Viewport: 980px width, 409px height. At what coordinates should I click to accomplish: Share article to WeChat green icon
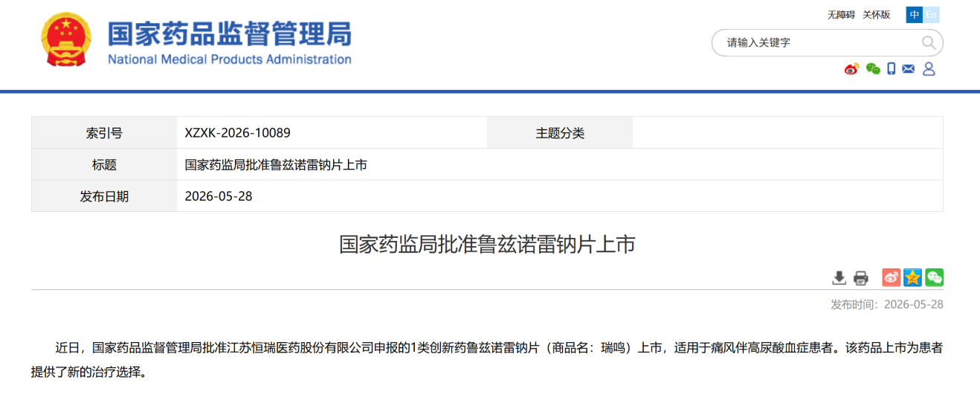click(935, 277)
